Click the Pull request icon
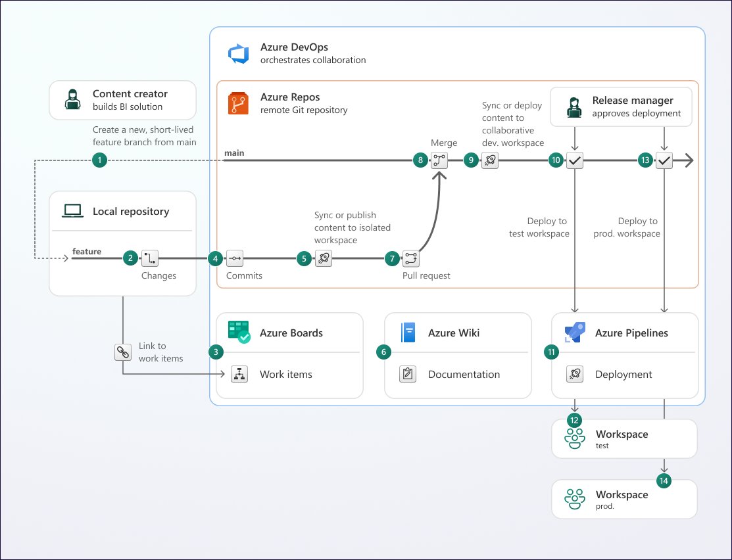 point(411,258)
